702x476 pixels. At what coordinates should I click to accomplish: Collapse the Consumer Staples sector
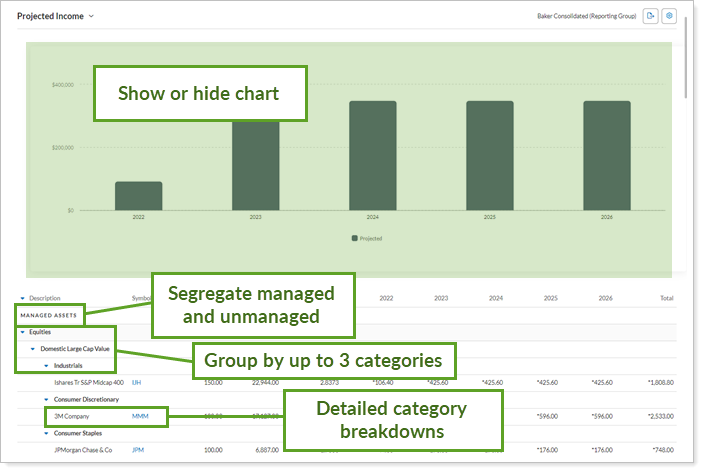click(x=44, y=433)
